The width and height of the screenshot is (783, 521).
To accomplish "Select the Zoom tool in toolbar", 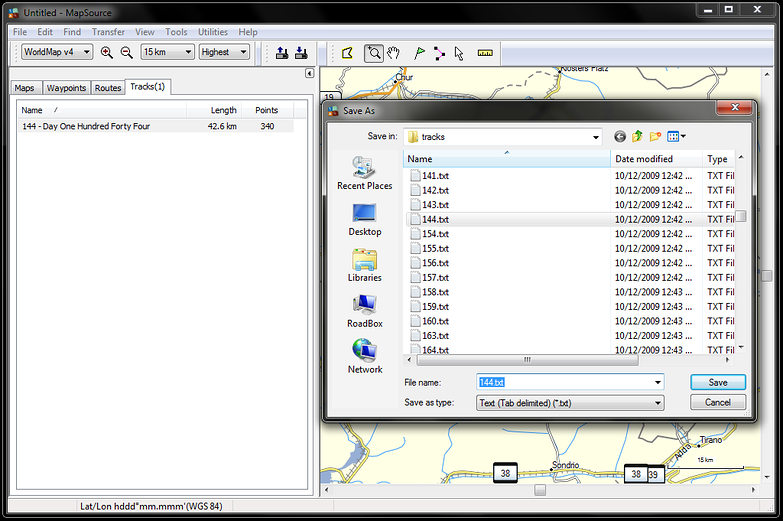I will point(374,53).
